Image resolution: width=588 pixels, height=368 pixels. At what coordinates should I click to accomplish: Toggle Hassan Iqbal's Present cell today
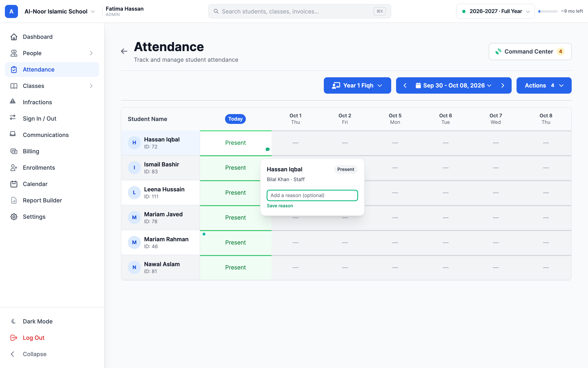pyautogui.click(x=235, y=143)
